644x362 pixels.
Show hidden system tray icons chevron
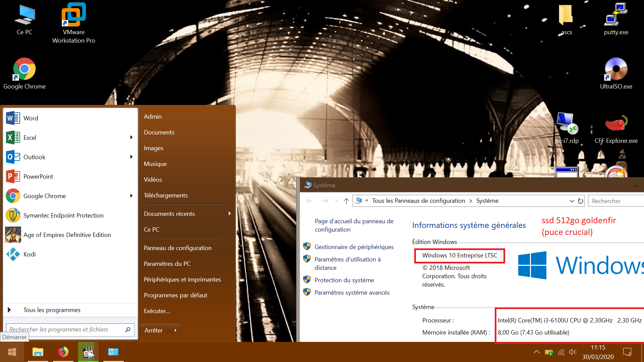(536, 352)
